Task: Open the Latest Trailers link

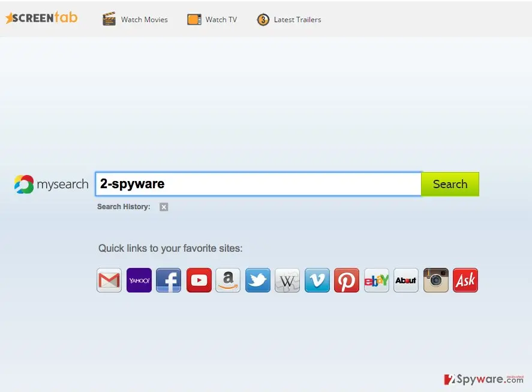Action: (x=297, y=20)
